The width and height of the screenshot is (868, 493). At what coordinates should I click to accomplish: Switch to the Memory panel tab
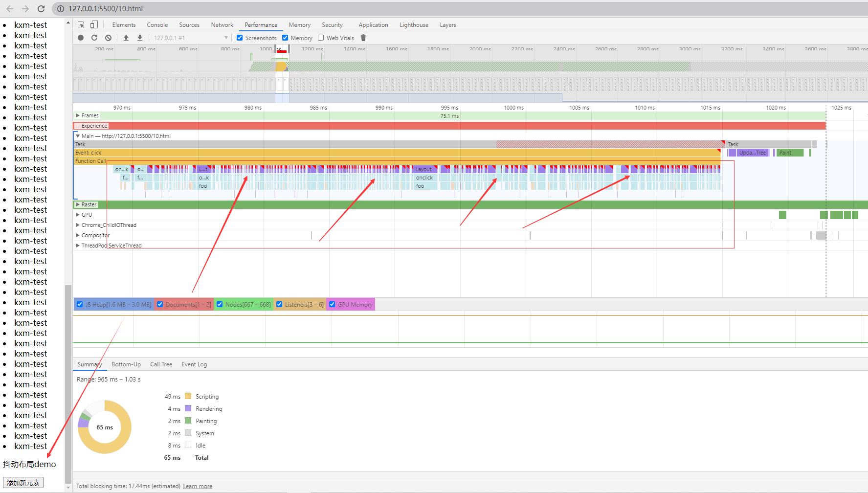pos(300,25)
